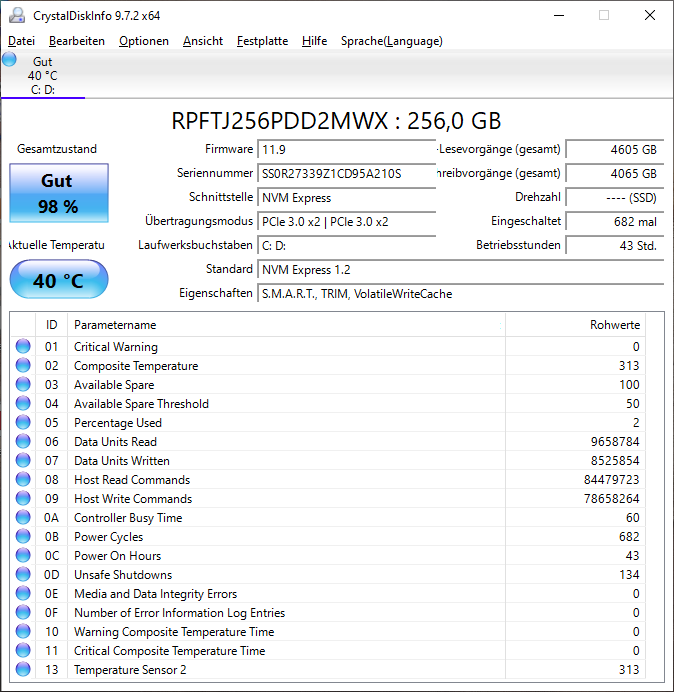The width and height of the screenshot is (674, 692).
Task: Click raw value 8525854
Action: pos(615,461)
